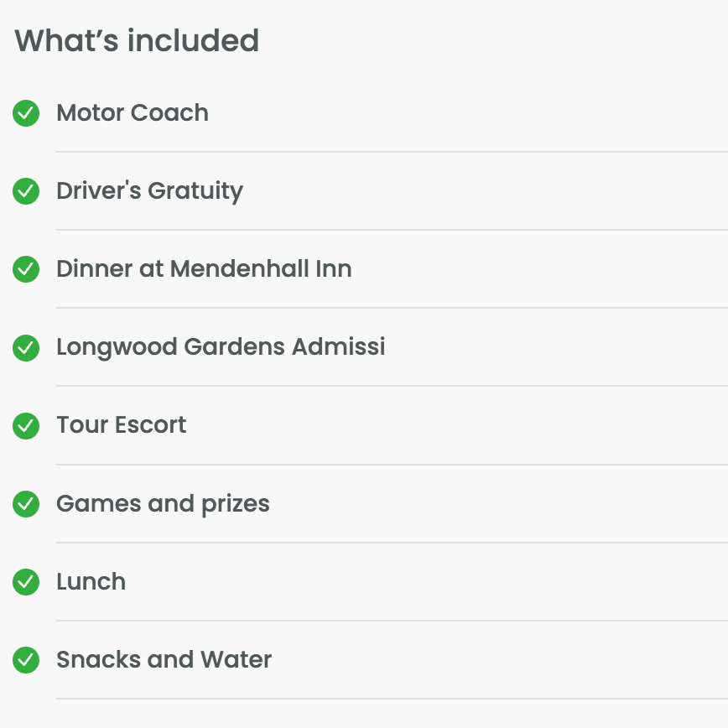Image resolution: width=728 pixels, height=728 pixels.
Task: Select the green checkmark beside Lunch
Action: click(x=26, y=582)
